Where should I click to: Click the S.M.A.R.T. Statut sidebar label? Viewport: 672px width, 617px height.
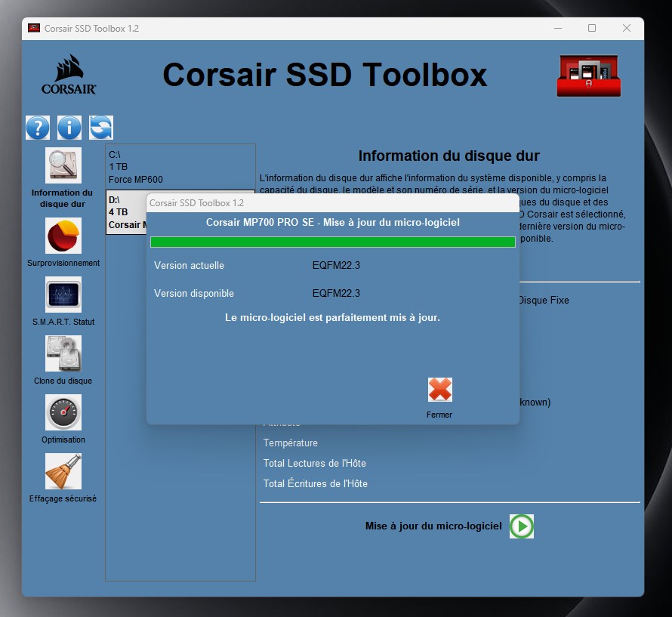(x=63, y=322)
